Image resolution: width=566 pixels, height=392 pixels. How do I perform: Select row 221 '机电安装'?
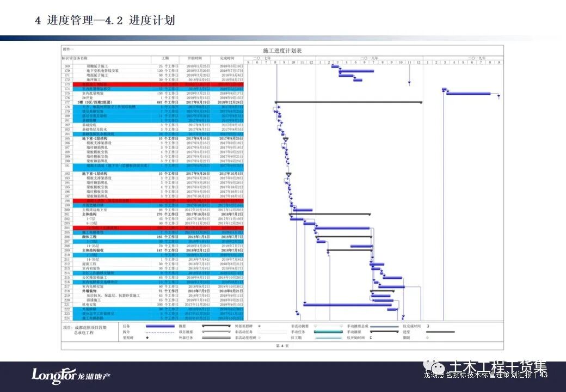pyautogui.click(x=153, y=304)
